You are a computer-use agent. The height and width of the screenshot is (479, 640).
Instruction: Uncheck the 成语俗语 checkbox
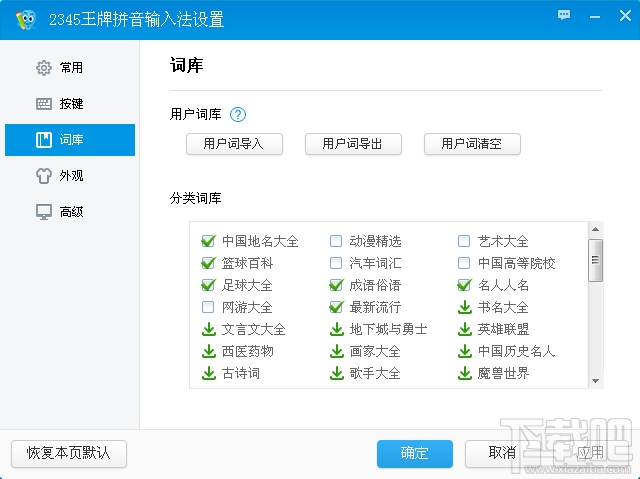coord(336,285)
